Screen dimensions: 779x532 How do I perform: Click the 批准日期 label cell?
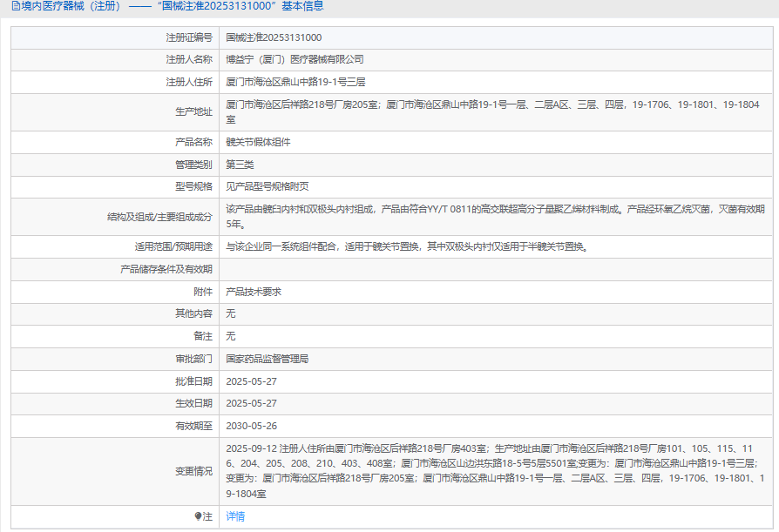tap(115, 381)
